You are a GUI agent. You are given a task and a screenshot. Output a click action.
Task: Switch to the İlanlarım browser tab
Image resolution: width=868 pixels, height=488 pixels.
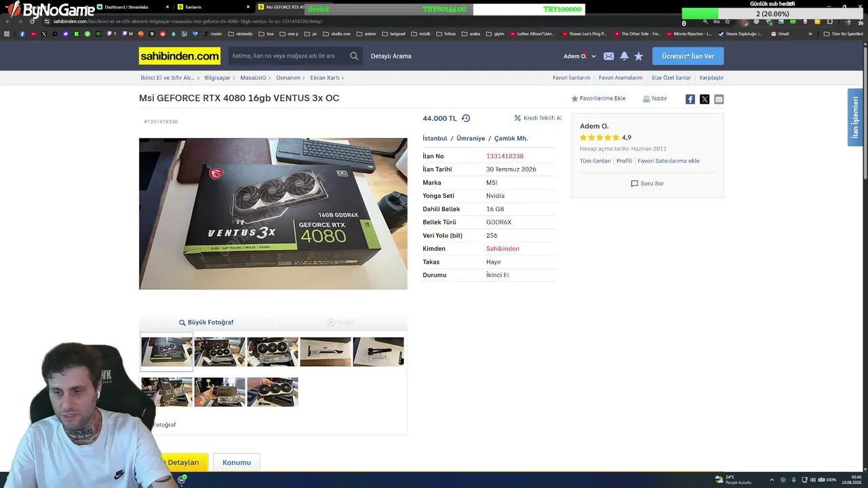(214, 7)
